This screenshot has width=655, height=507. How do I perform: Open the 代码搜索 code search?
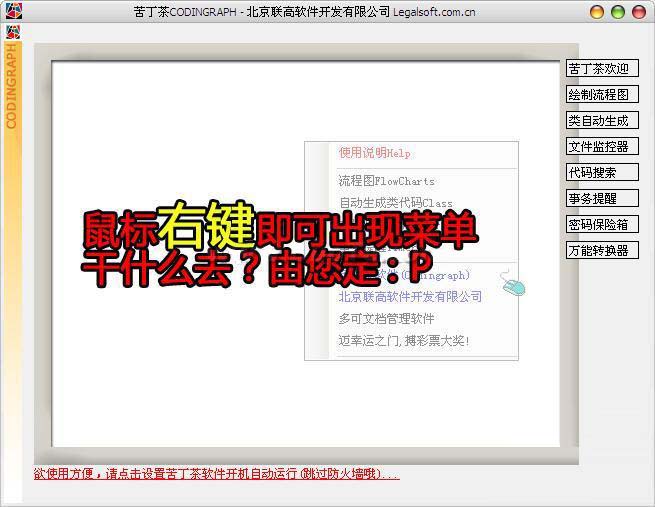pyautogui.click(x=601, y=173)
